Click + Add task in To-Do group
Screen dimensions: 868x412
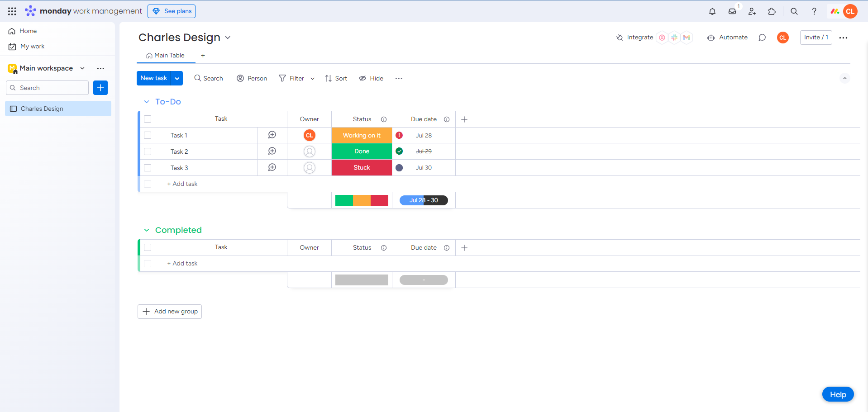coord(182,184)
